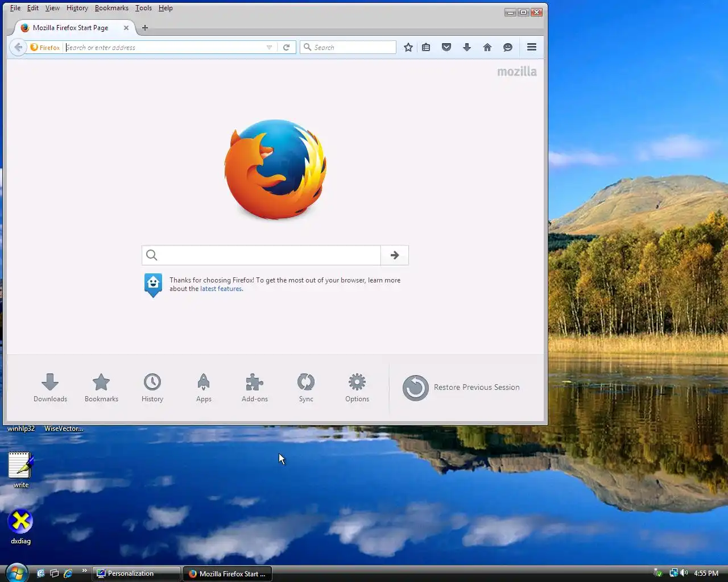Launch Internet Explorer from quick launch

[x=68, y=573]
